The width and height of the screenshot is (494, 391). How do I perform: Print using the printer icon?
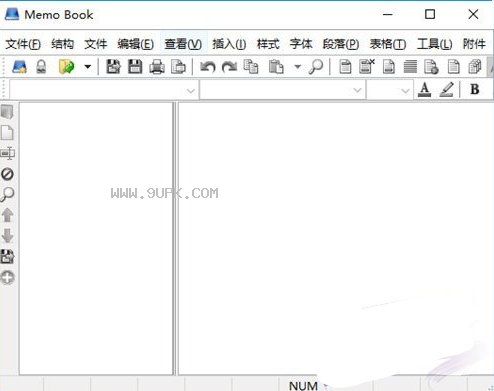click(x=157, y=67)
